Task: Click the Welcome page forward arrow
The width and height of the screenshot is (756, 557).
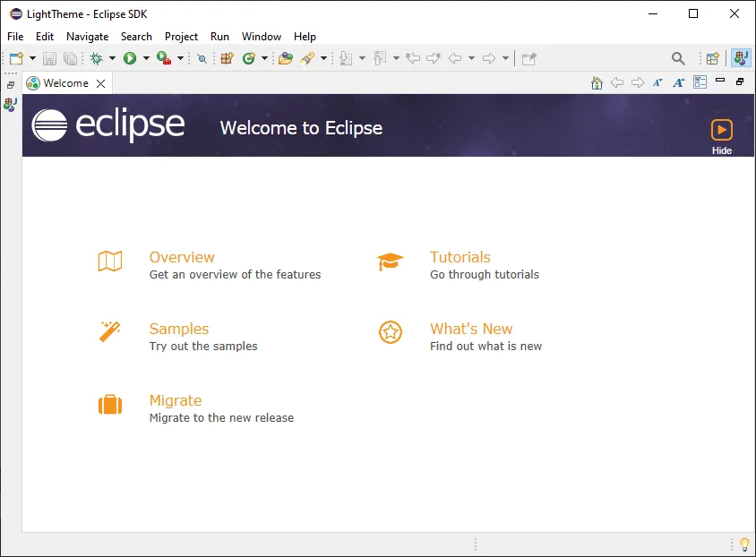Action: 638,82
